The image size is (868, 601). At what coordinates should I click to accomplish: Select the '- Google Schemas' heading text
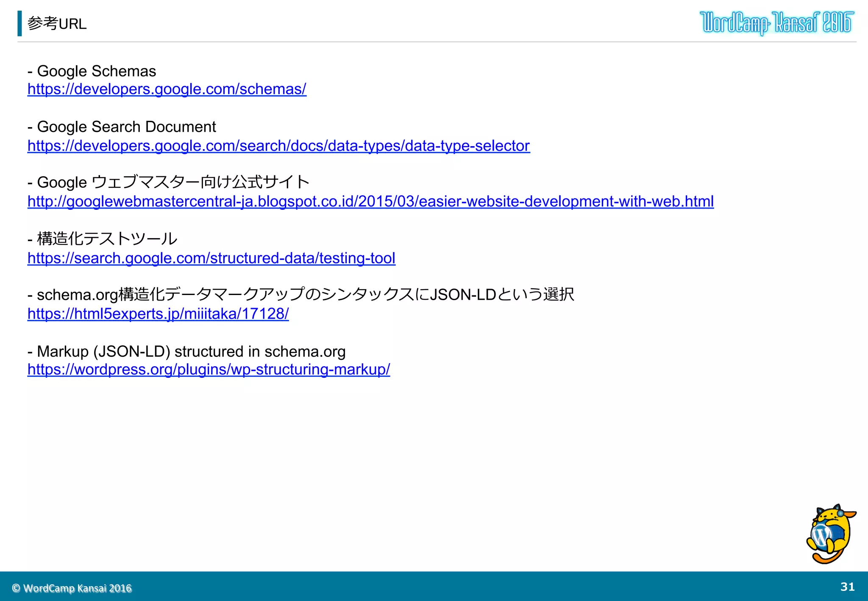(x=92, y=71)
